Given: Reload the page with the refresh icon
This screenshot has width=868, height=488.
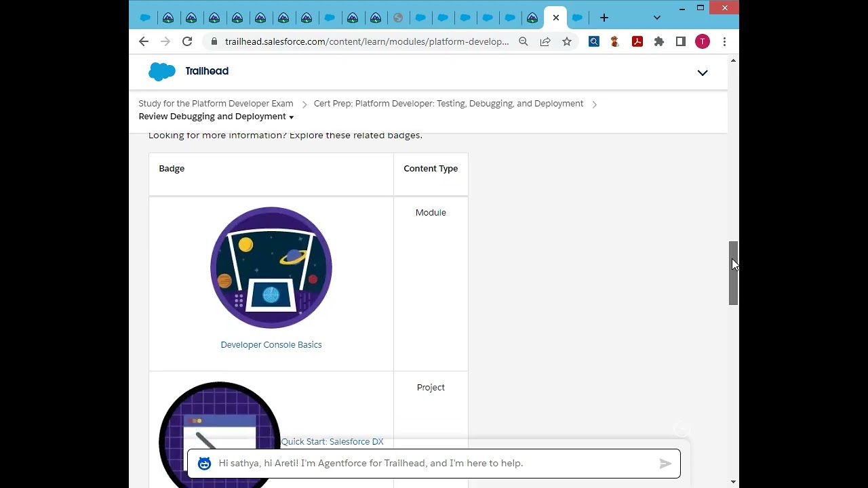Looking at the screenshot, I should [x=187, y=41].
